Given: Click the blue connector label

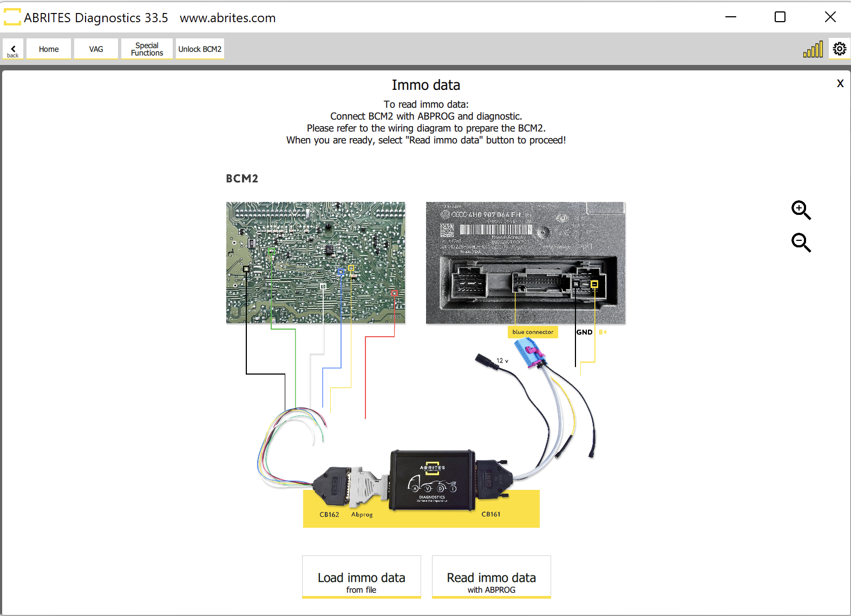Looking at the screenshot, I should pos(533,332).
